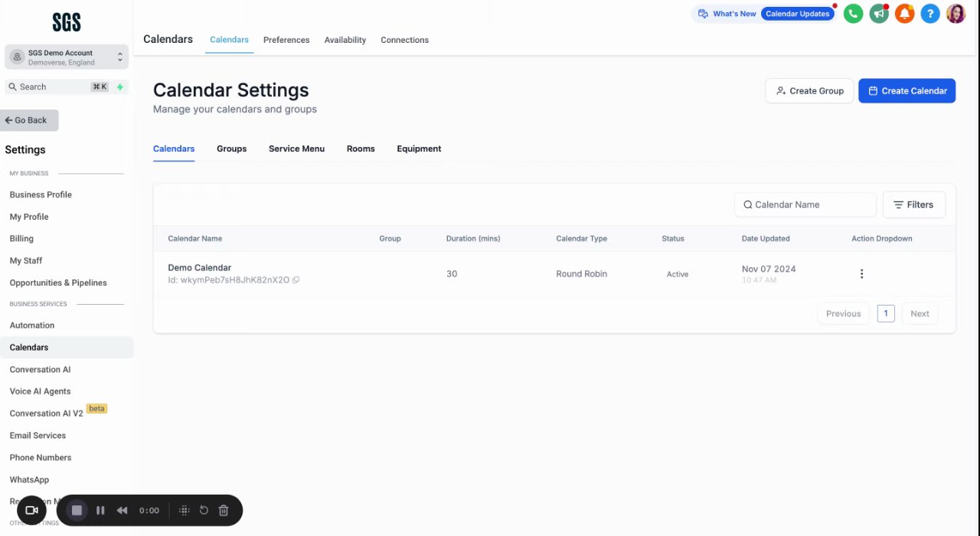Click the Demo Calendar name

pyautogui.click(x=199, y=268)
